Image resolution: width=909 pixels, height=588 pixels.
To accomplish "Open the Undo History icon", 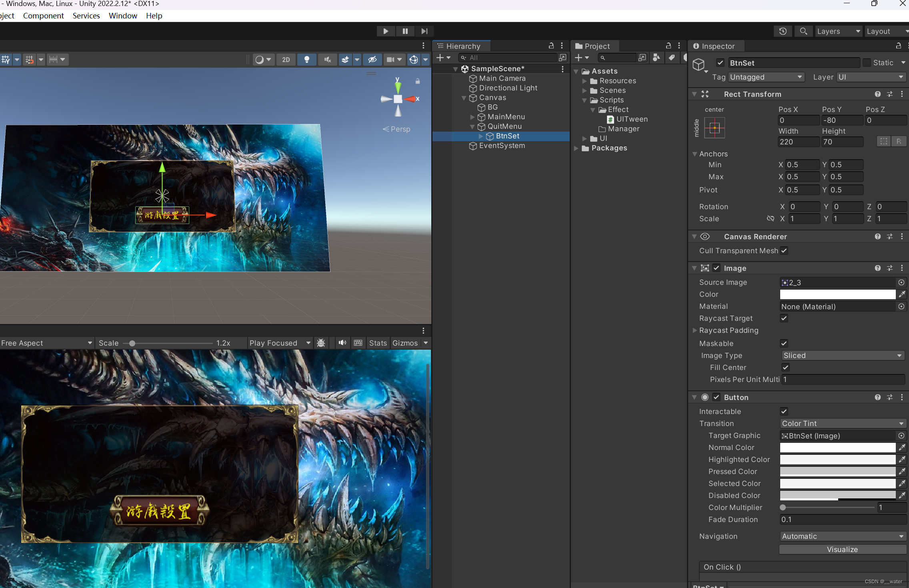I will point(783,31).
